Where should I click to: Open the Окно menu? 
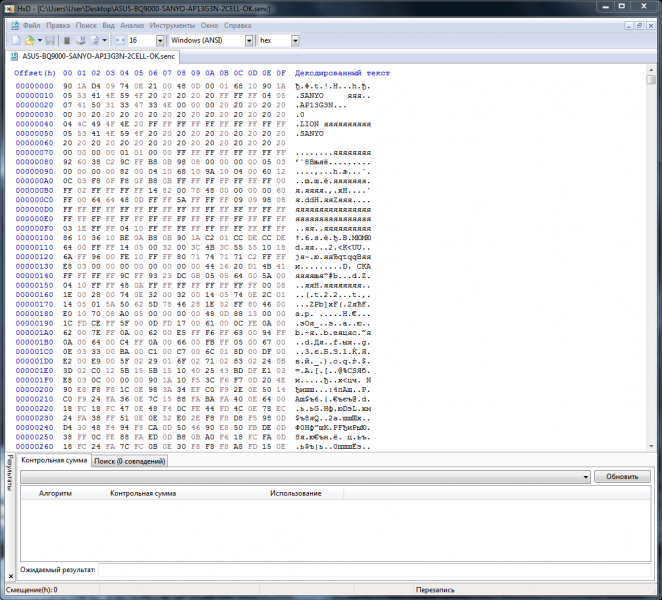tap(209, 25)
